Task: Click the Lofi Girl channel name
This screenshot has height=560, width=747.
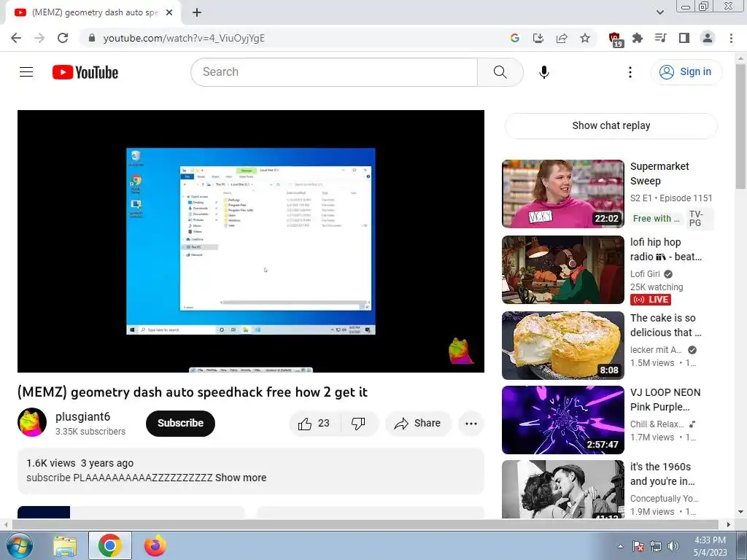Action: point(645,274)
